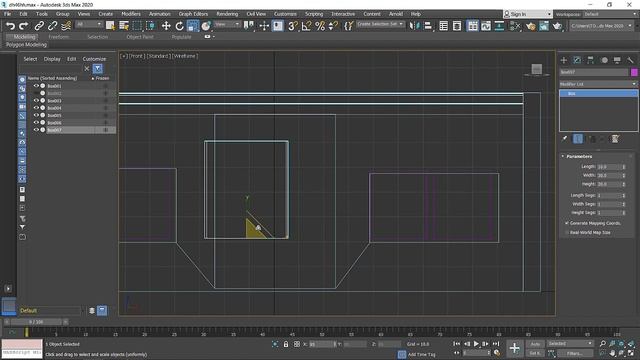The image size is (640, 360).
Task: Open the Modifier List dropdown
Action: tap(598, 84)
